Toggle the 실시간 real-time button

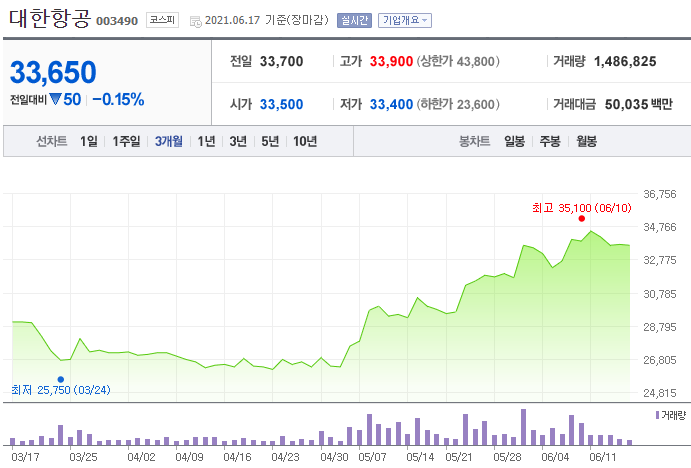pos(354,20)
